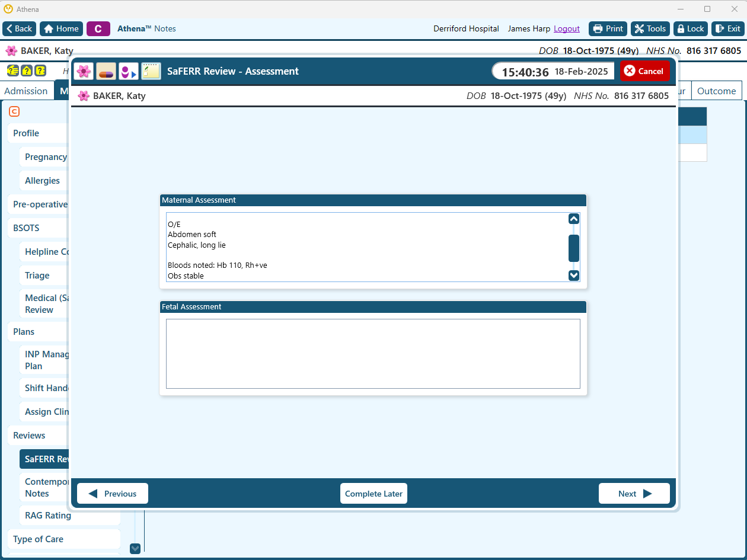Proceed with the Next button
Image resolution: width=747 pixels, height=560 pixels.
pyautogui.click(x=634, y=494)
